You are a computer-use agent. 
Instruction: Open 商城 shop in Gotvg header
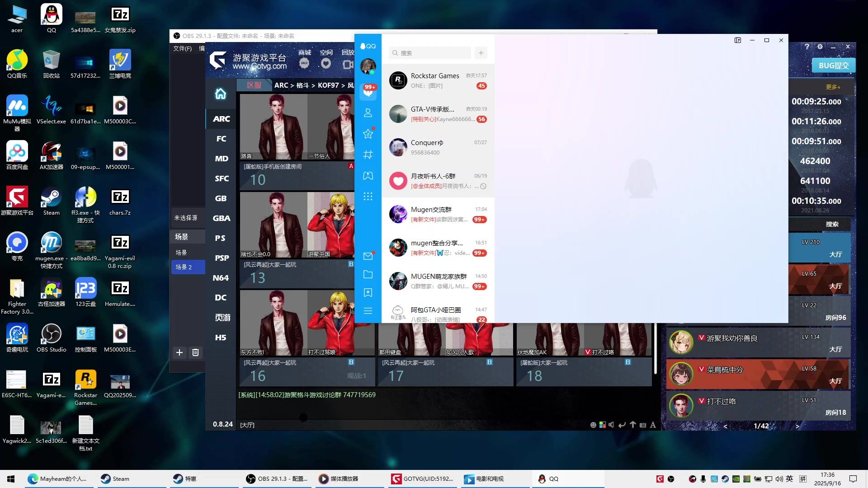coord(305,59)
